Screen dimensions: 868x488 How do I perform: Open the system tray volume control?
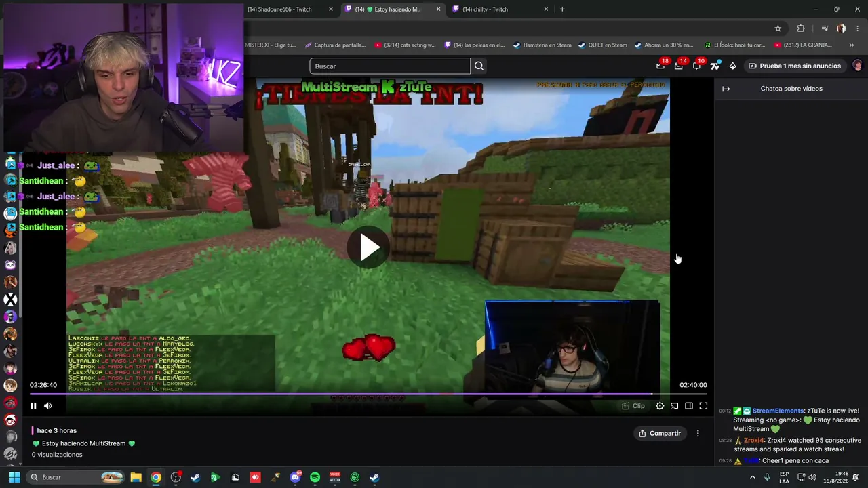pos(812,477)
